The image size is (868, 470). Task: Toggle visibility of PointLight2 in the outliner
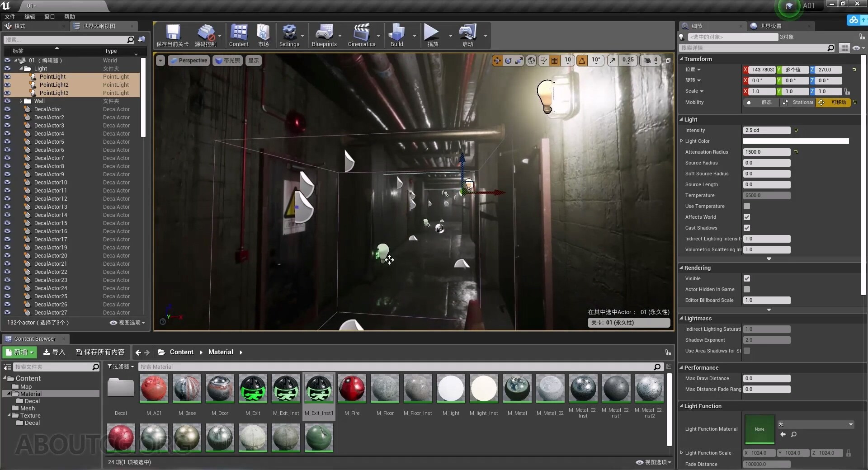7,85
